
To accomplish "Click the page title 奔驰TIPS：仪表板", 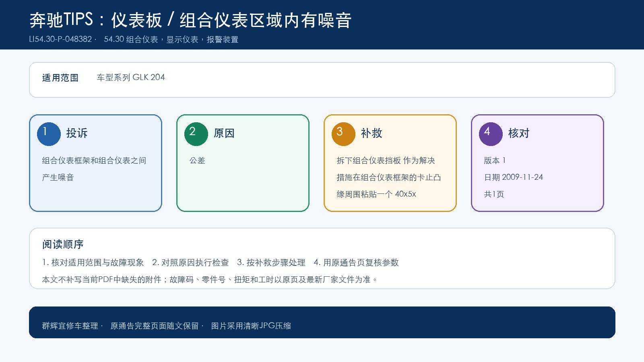I will coord(96,20).
